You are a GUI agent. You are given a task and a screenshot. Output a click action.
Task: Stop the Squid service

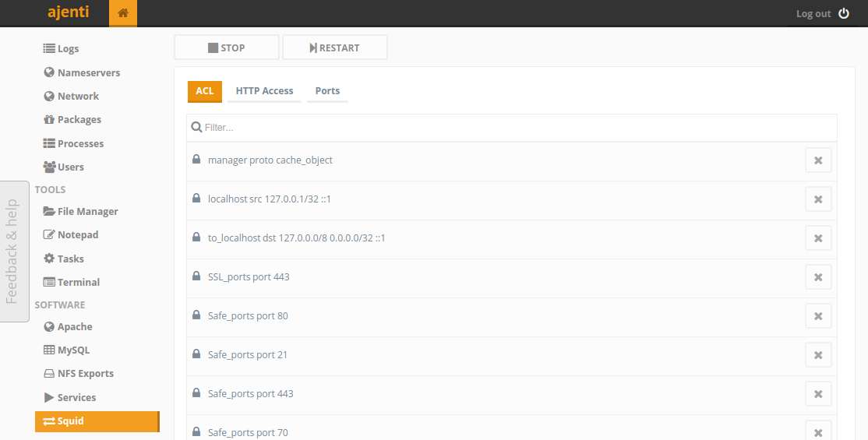227,48
